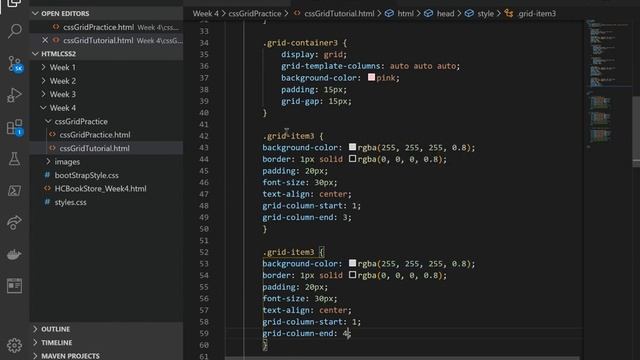Click 'grid-column-start: 1;' on line 58
Screen dimensions: 640x360
pyautogui.click(x=311, y=322)
